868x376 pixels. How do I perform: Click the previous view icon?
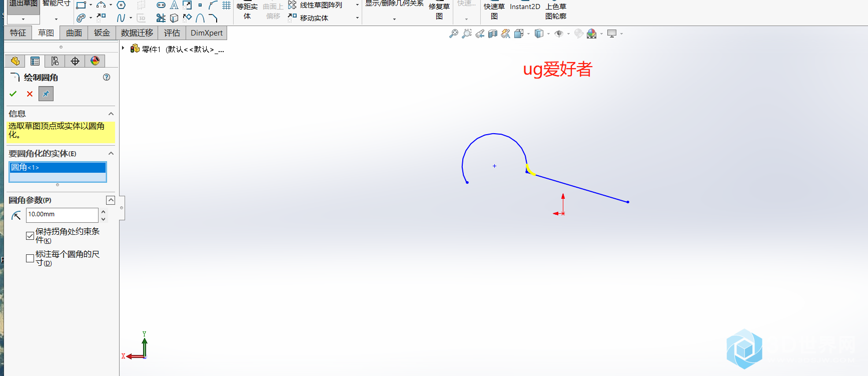coord(480,34)
